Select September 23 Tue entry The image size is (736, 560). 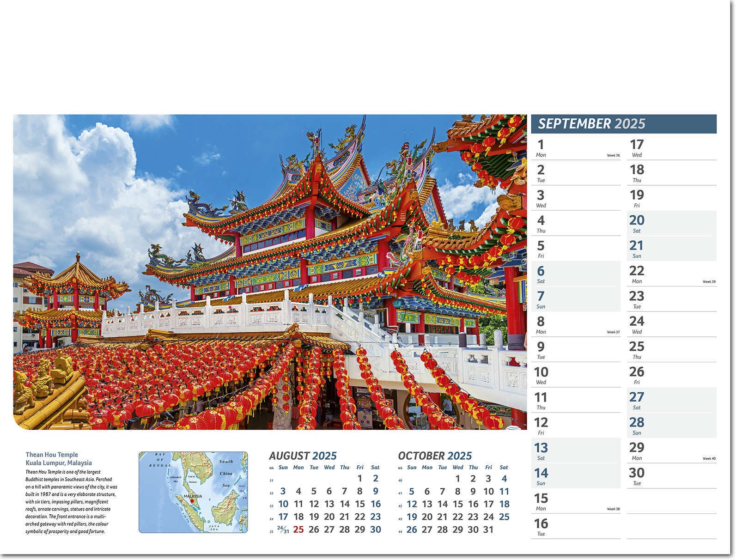(672, 299)
